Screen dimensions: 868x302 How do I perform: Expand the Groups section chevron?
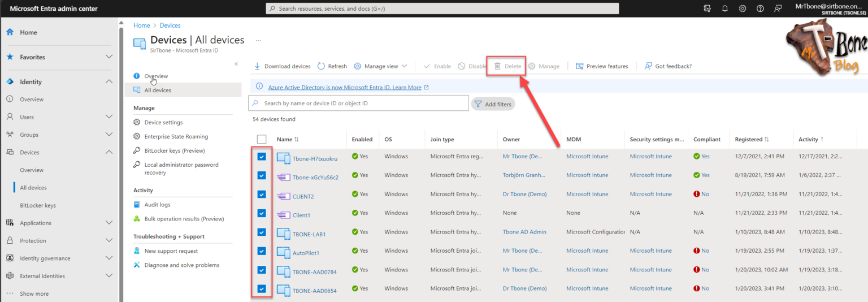[109, 135]
